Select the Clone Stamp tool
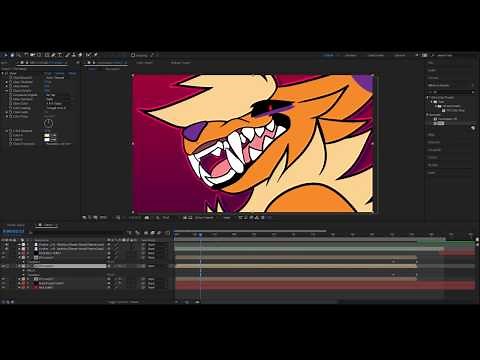The height and width of the screenshot is (360, 480). 74,55
